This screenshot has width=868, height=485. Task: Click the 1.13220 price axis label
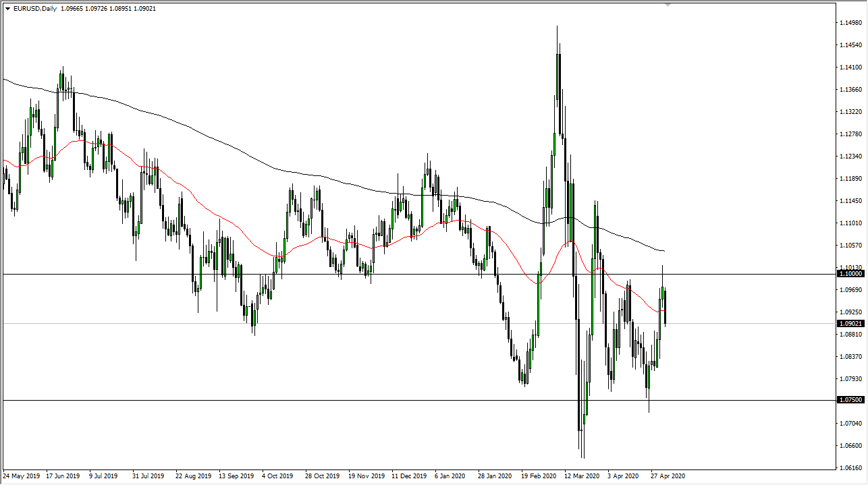click(x=852, y=112)
